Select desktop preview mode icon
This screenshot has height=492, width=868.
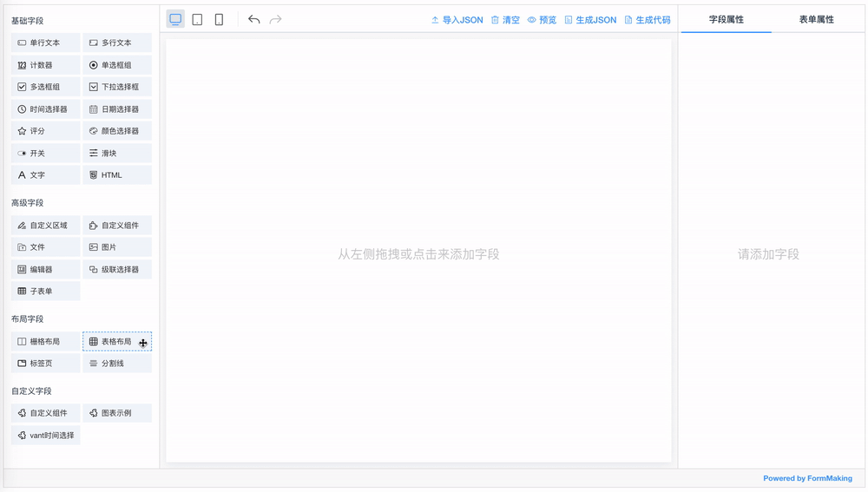tap(175, 19)
